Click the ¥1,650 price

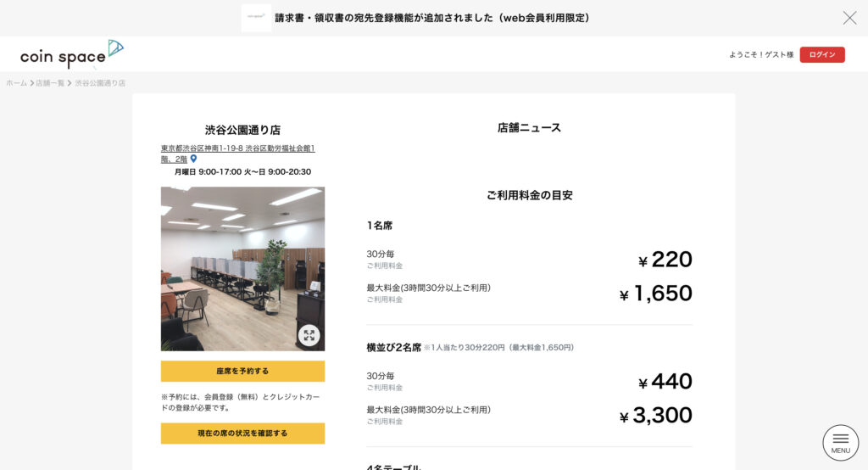pyautogui.click(x=655, y=294)
